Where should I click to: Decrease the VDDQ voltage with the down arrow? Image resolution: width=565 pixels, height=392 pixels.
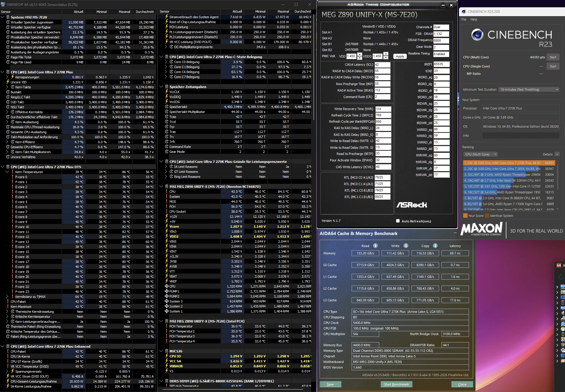[386, 58]
